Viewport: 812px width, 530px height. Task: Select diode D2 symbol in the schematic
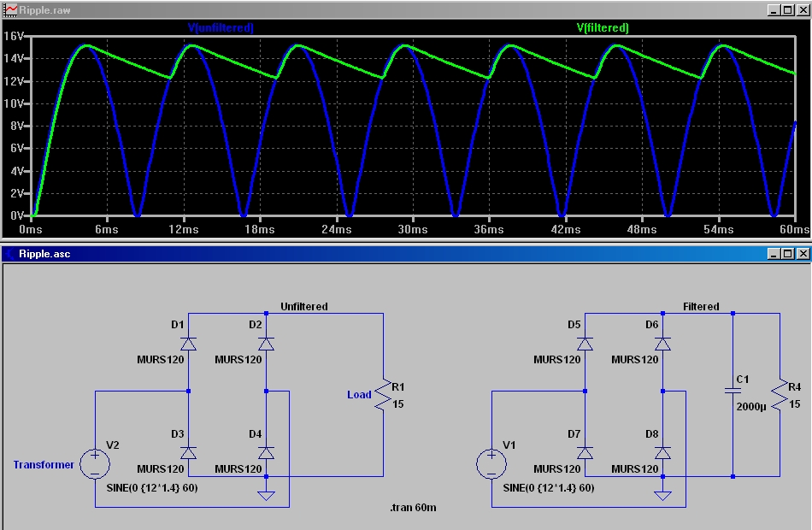click(x=266, y=344)
